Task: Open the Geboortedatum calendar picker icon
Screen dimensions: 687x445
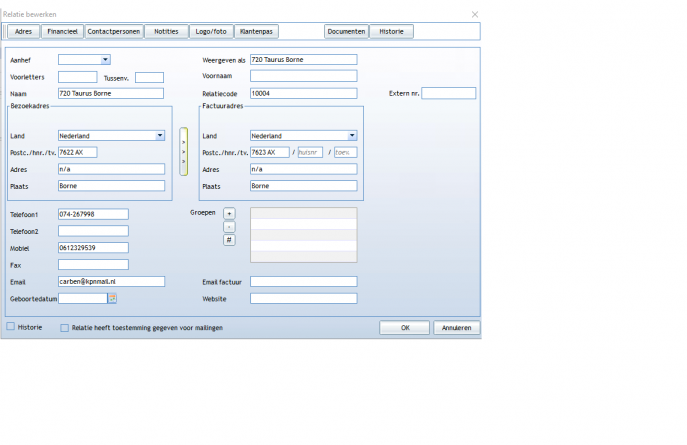Action: pyautogui.click(x=112, y=298)
